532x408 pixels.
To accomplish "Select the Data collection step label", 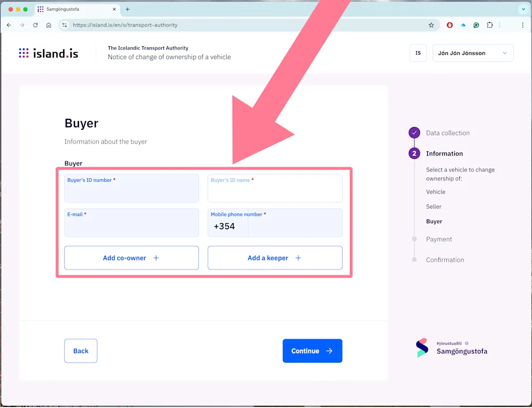I will 448,133.
